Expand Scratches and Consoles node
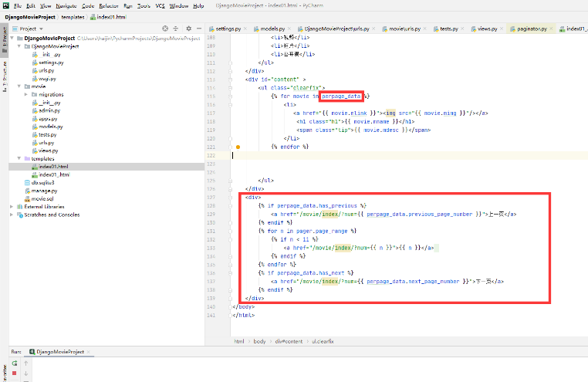This screenshot has height=382, width=588. (x=12, y=215)
